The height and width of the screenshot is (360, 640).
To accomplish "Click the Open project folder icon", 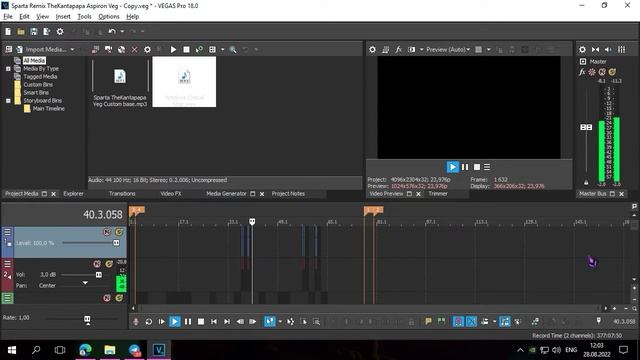I will click(x=21, y=31).
